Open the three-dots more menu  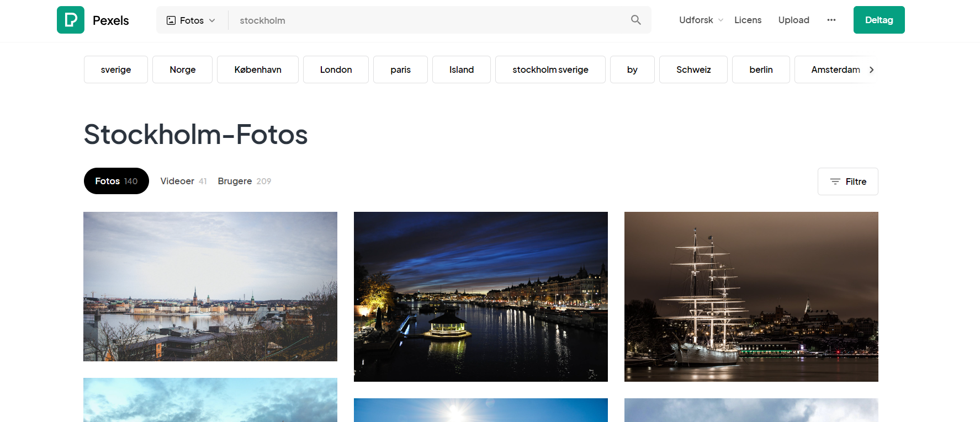click(831, 20)
